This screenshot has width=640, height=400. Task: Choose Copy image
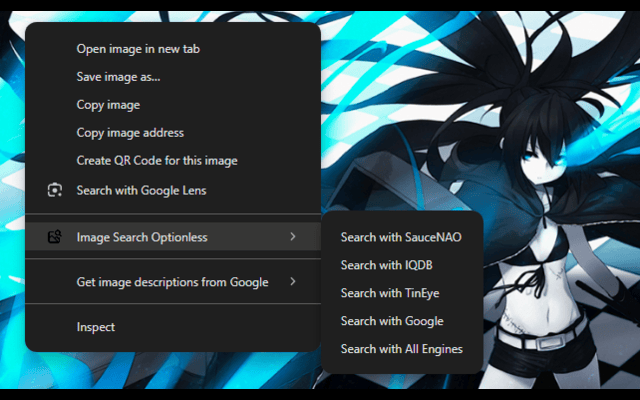coord(173,105)
